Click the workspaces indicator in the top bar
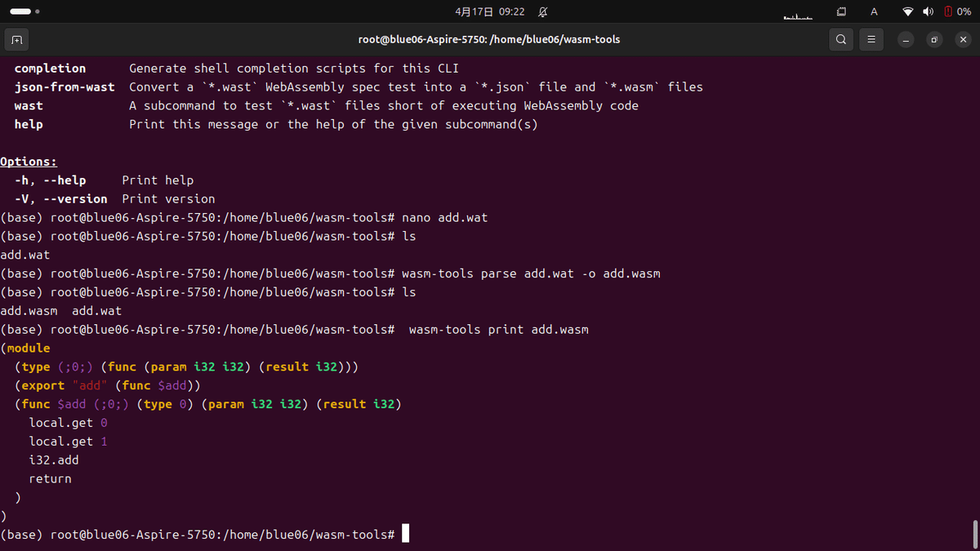 tap(841, 11)
